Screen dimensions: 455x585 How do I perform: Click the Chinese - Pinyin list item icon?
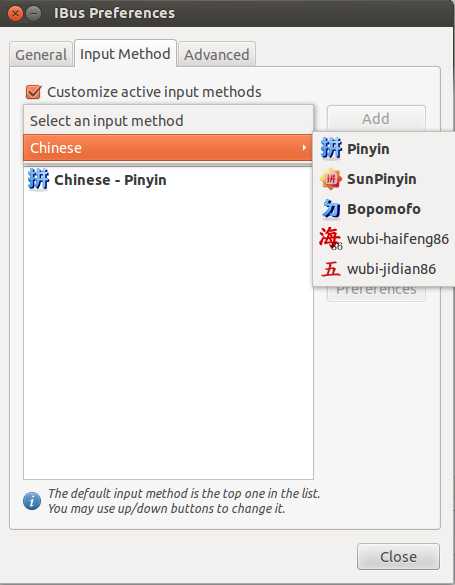tap(38, 179)
